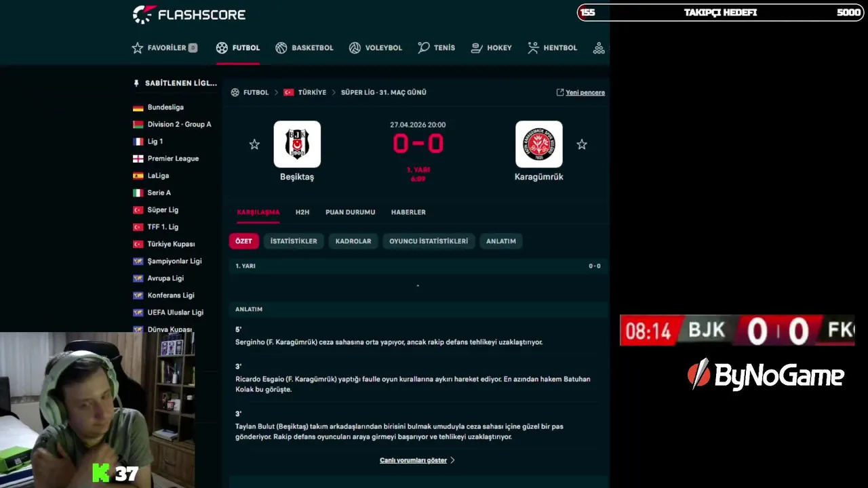Screen dimensions: 868x488
Task: Open match in Yeni pencere link
Action: [580, 92]
